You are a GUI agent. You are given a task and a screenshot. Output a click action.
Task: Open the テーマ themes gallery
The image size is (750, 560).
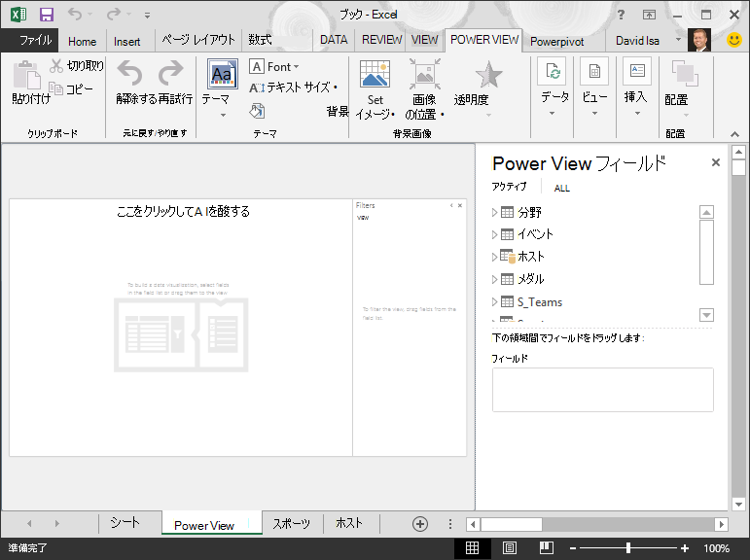pos(223,74)
